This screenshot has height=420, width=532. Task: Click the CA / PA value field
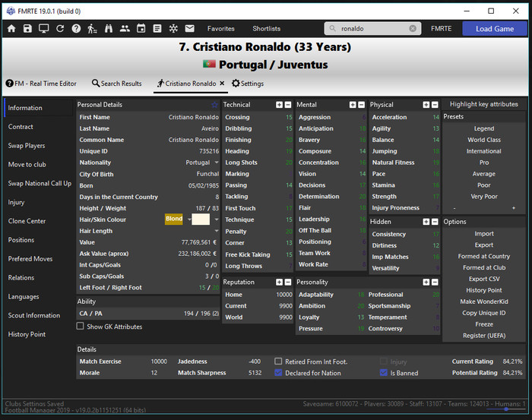tap(201, 314)
